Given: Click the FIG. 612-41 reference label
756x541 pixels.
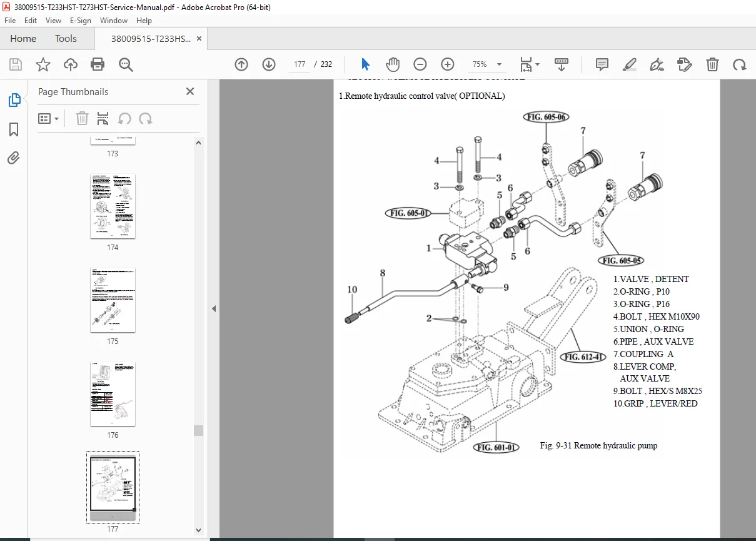Looking at the screenshot, I should (x=583, y=357).
